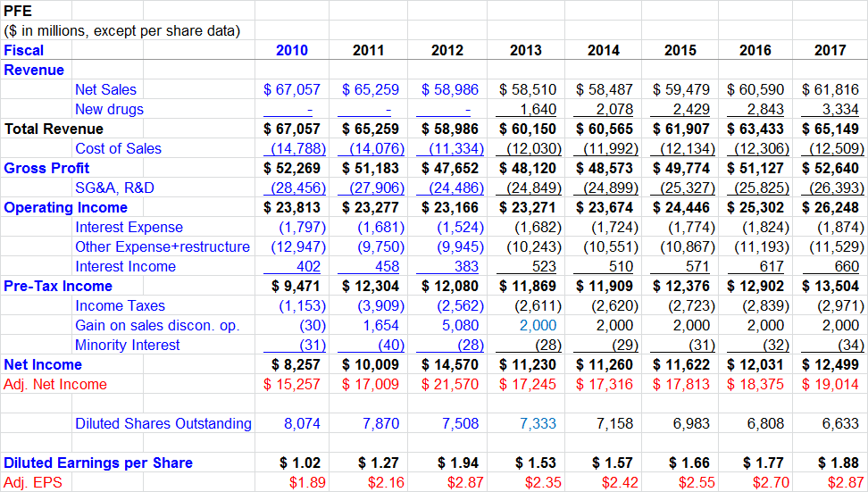This screenshot has width=868, height=492.
Task: Select the 2010 column header
Action: tap(292, 50)
